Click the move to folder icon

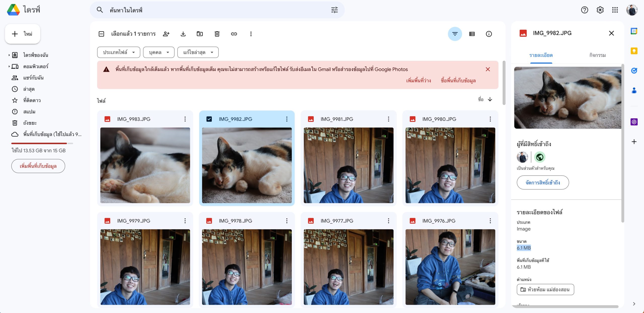[x=200, y=34]
